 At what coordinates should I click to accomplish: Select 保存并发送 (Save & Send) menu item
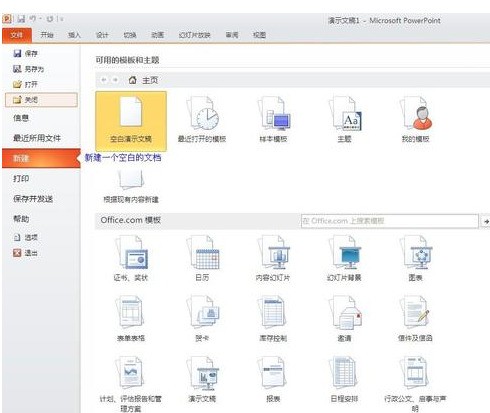pos(33,199)
